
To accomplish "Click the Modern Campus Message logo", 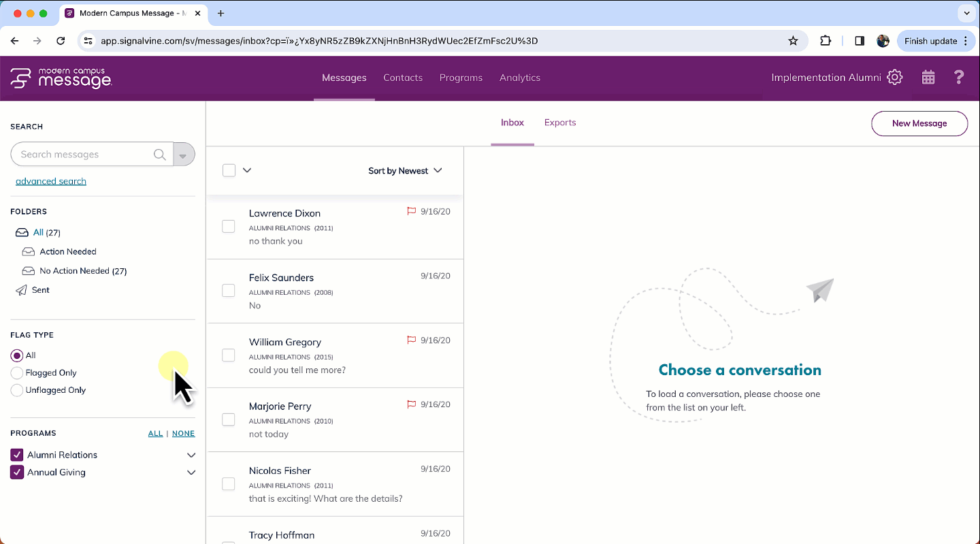I will coord(61,78).
